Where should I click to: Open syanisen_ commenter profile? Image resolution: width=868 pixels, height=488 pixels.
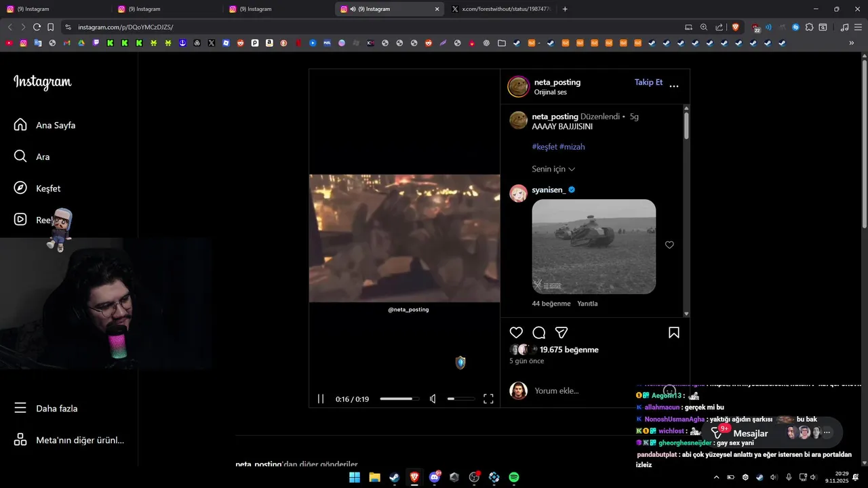(x=549, y=190)
